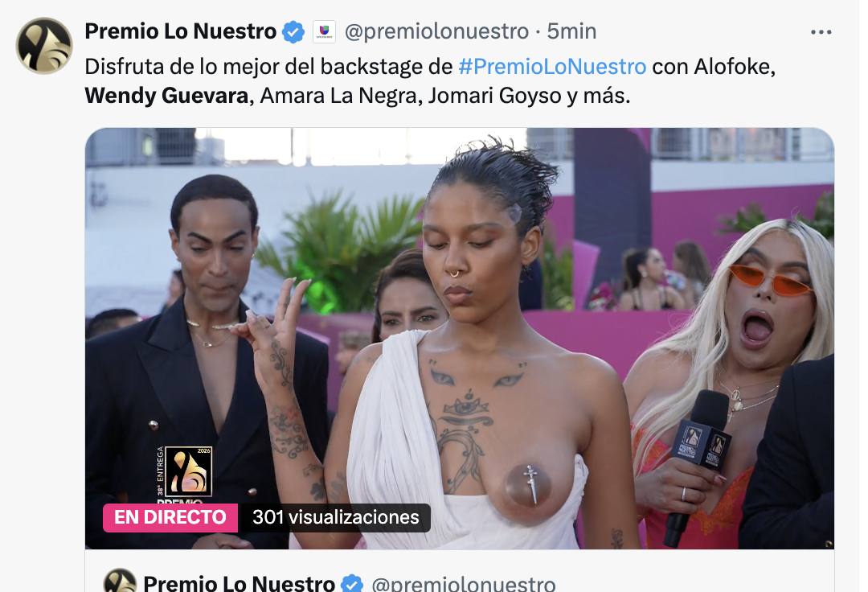Viewport: 868px width, 592px height.
Task: Click the tweet text starting with Disfruta
Action: [x=430, y=81]
